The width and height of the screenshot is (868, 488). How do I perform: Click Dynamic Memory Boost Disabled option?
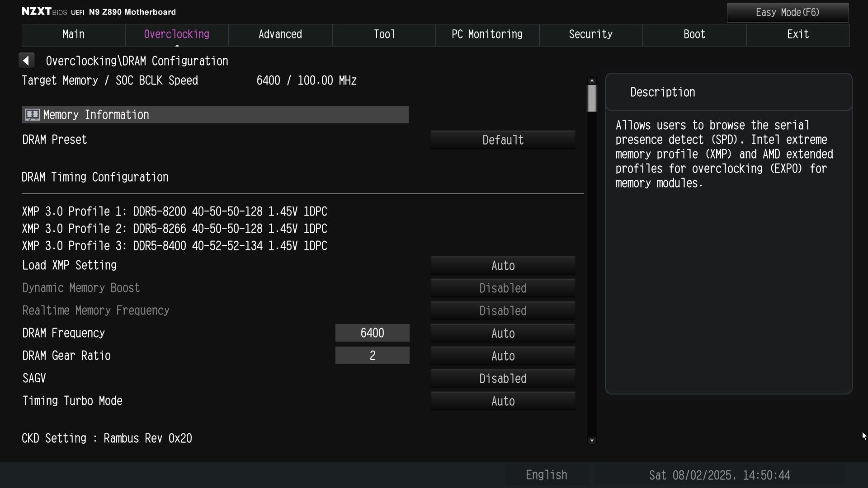[503, 288]
